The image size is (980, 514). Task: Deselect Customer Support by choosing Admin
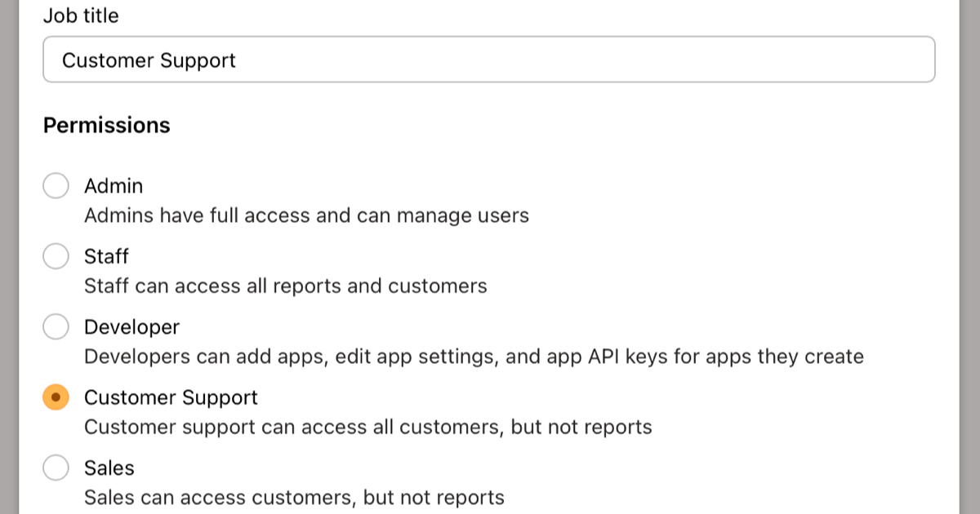click(56, 185)
